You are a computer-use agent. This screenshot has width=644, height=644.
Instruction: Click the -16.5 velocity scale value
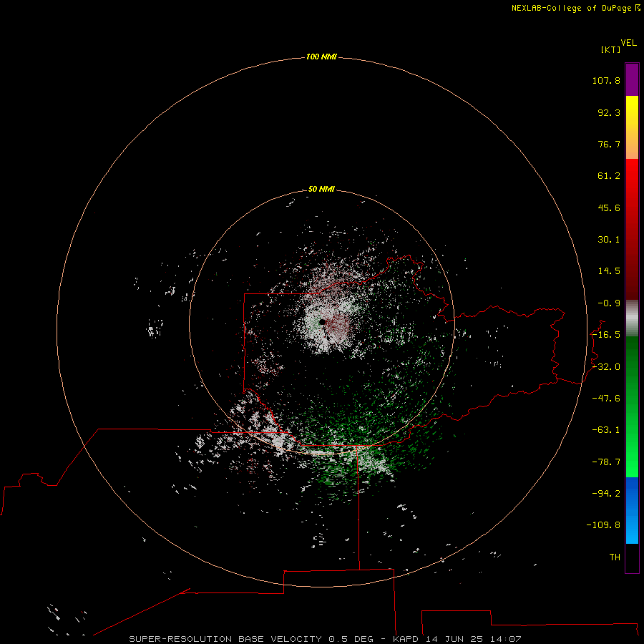pyautogui.click(x=606, y=335)
